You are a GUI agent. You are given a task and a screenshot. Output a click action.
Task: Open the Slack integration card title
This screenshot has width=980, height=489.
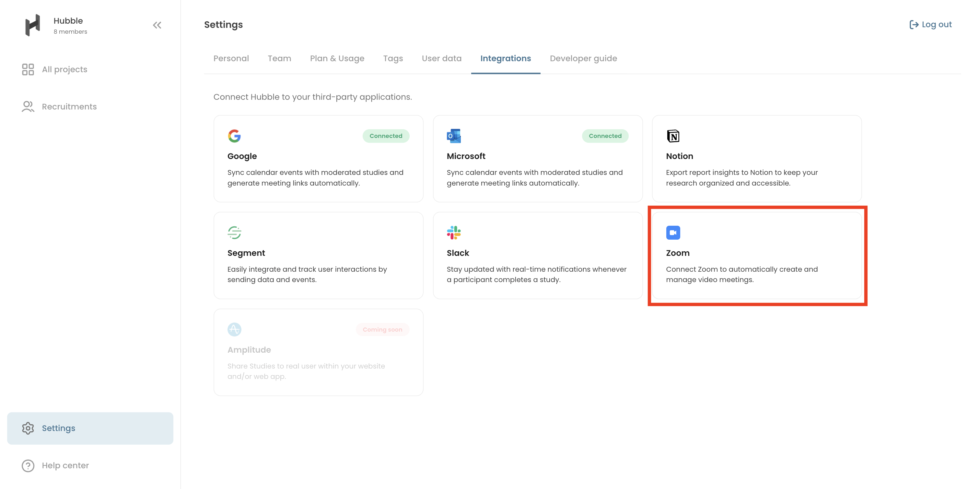click(x=458, y=253)
